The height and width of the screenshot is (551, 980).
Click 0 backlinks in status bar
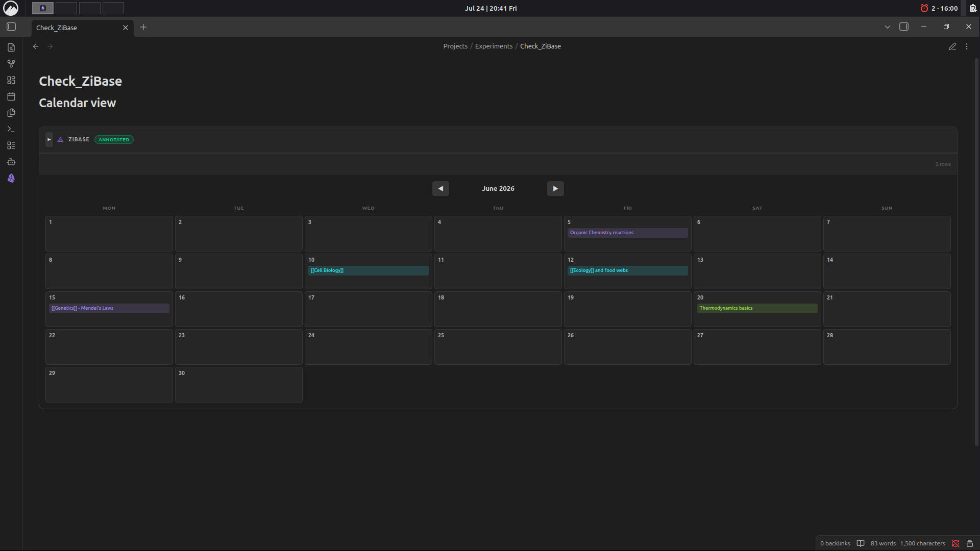pos(835,543)
